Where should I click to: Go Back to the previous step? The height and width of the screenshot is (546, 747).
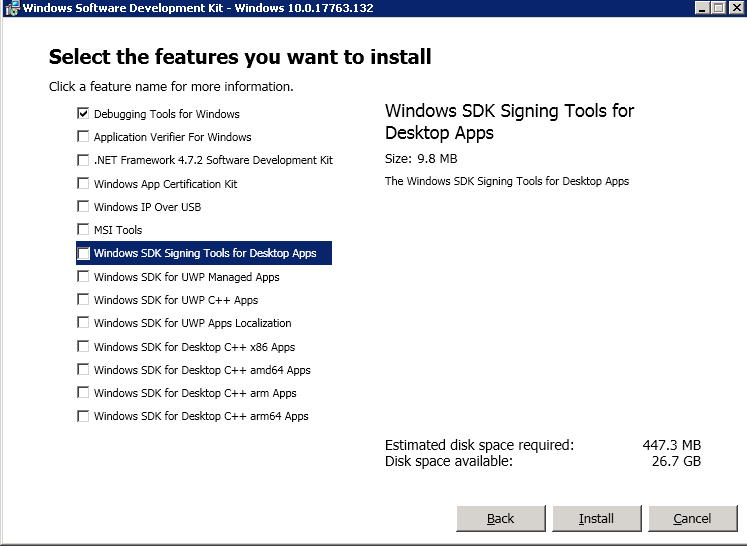pos(500,518)
